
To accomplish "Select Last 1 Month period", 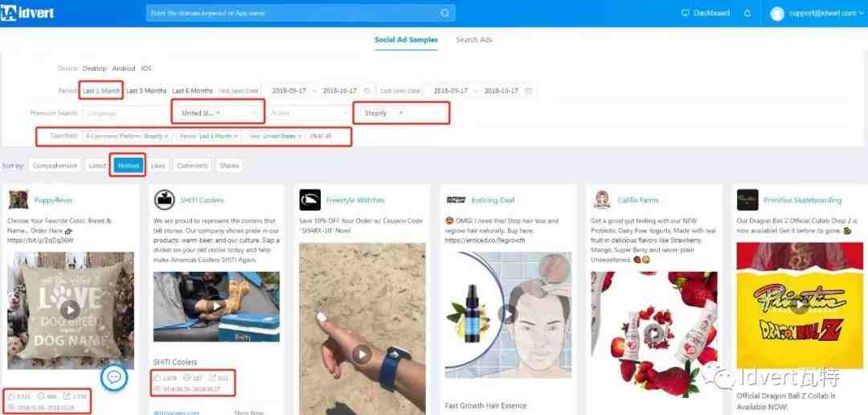I will point(101,91).
